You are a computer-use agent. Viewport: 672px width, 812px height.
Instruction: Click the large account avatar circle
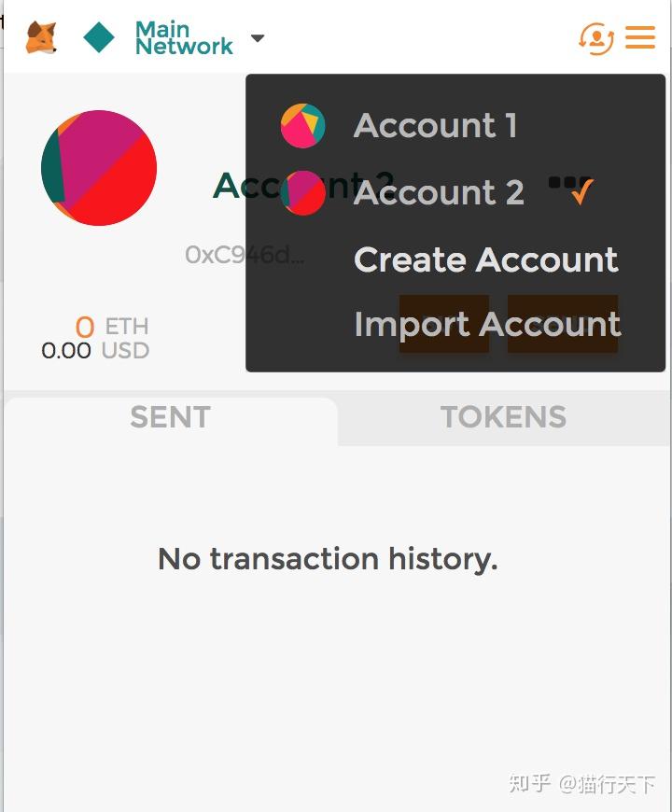pyautogui.click(x=99, y=168)
